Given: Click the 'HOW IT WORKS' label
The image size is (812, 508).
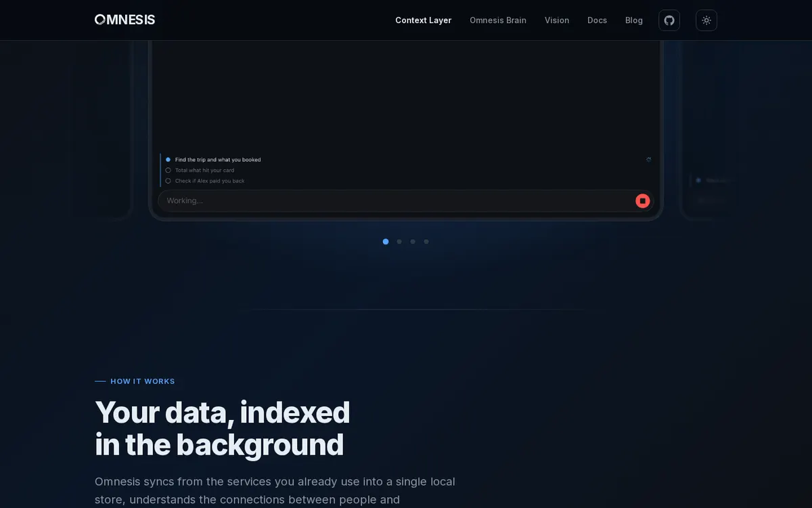Looking at the screenshot, I should 143,381.
